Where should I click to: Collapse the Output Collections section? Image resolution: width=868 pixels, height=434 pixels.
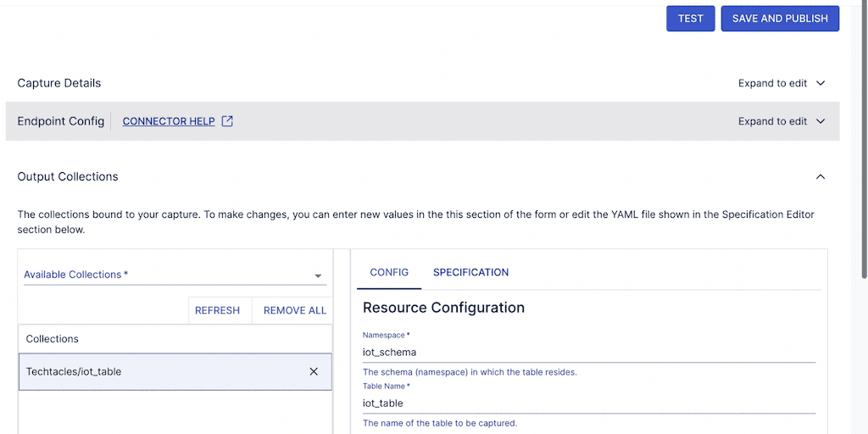pyautogui.click(x=820, y=176)
